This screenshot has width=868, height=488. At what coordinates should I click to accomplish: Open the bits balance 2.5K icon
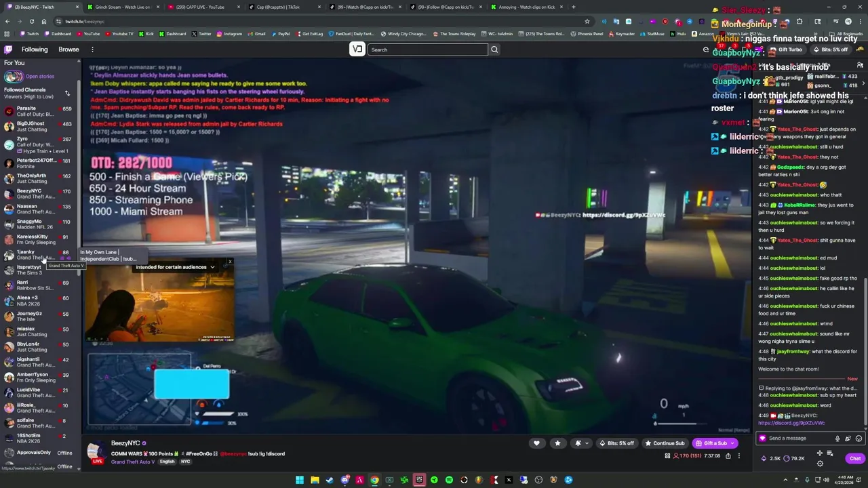[x=772, y=459]
